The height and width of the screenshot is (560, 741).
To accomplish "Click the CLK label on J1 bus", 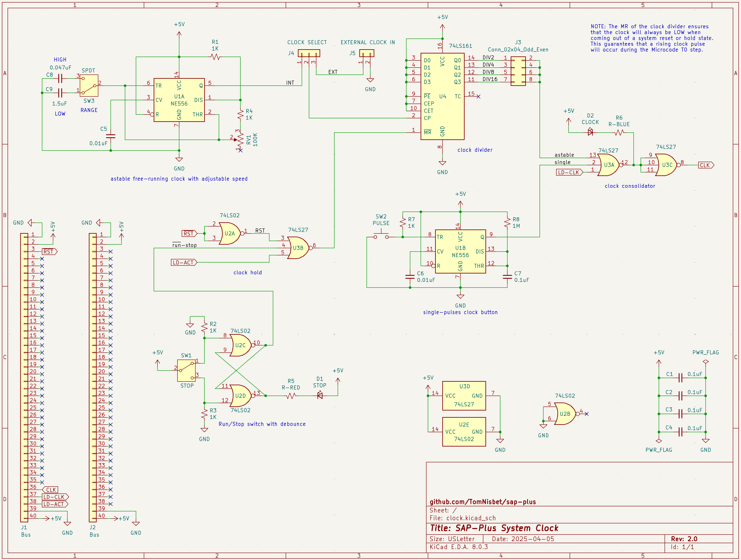I will (50, 490).
